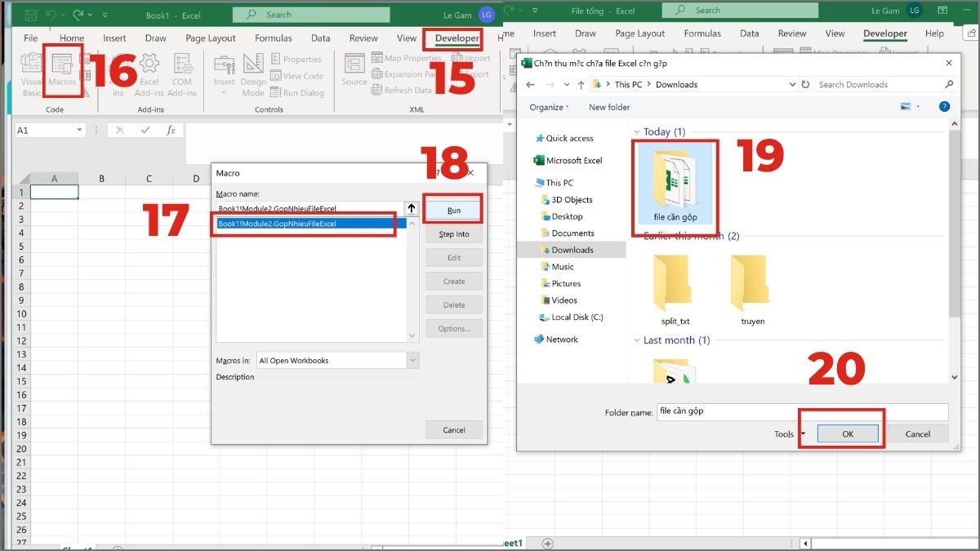Click Refresh Data in XML group
Image resolution: width=980 pixels, height=551 pixels.
click(401, 91)
